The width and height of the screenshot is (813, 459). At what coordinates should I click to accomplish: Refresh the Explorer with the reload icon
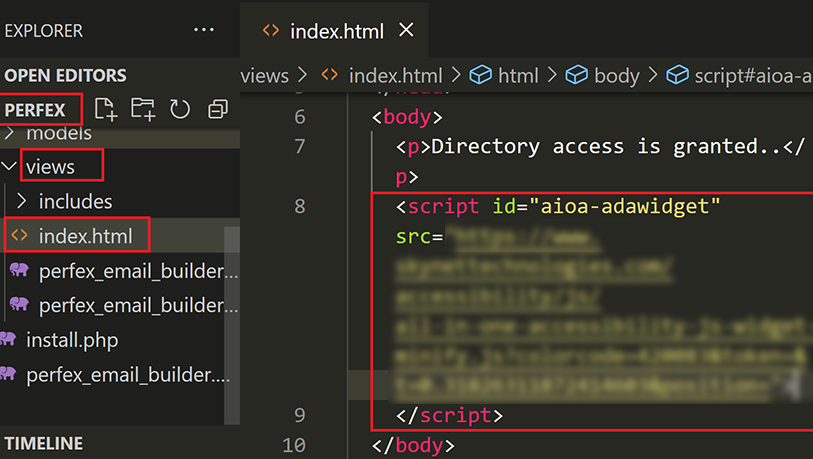coord(180,109)
